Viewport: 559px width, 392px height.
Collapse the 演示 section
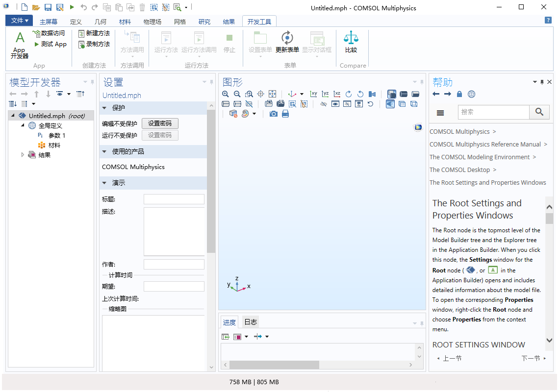pyautogui.click(x=104, y=183)
